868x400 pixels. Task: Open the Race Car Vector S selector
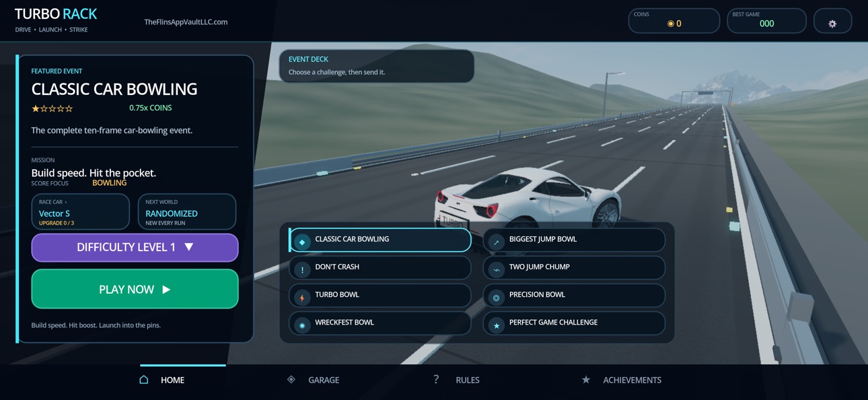coord(80,211)
